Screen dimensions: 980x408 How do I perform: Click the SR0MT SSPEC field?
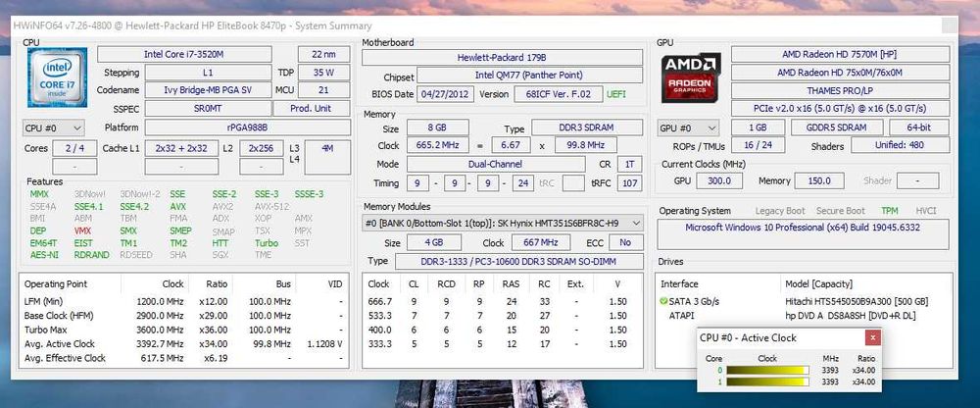pyautogui.click(x=208, y=108)
